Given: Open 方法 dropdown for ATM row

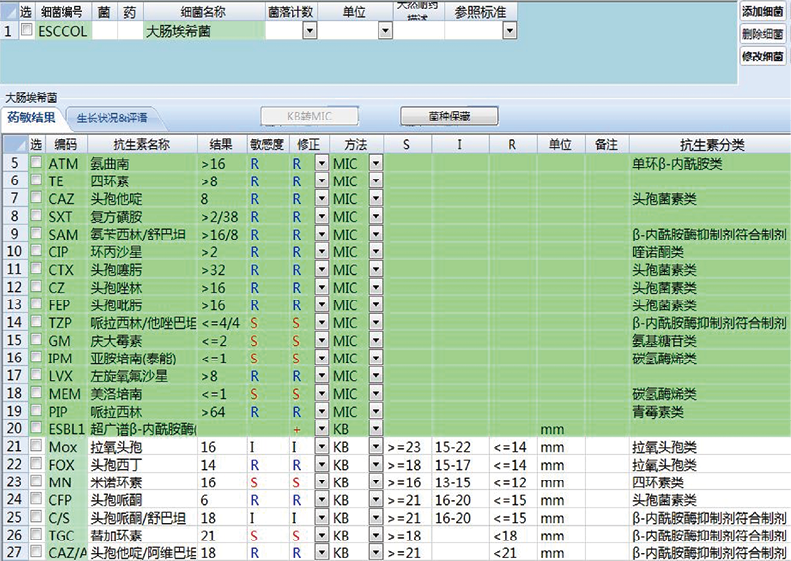Looking at the screenshot, I should 376,163.
